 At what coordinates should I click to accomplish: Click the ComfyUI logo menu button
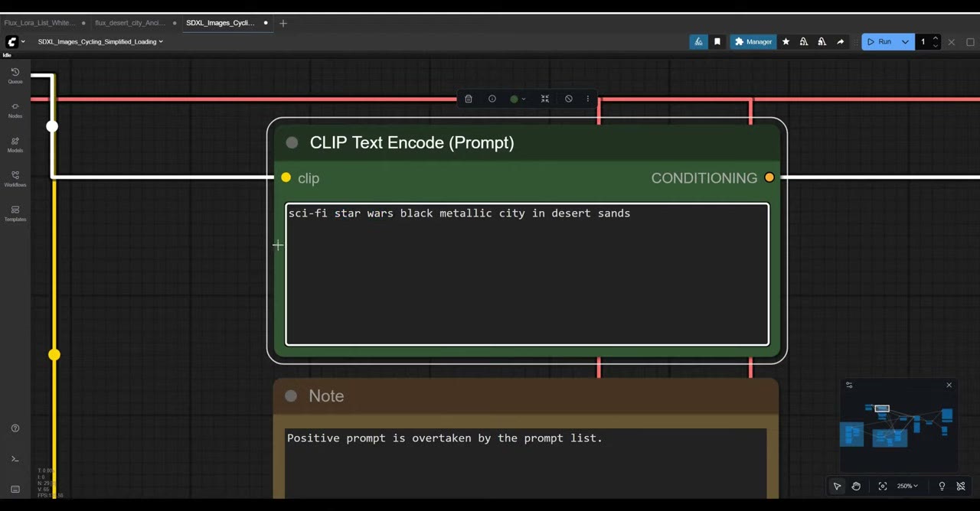tap(12, 42)
